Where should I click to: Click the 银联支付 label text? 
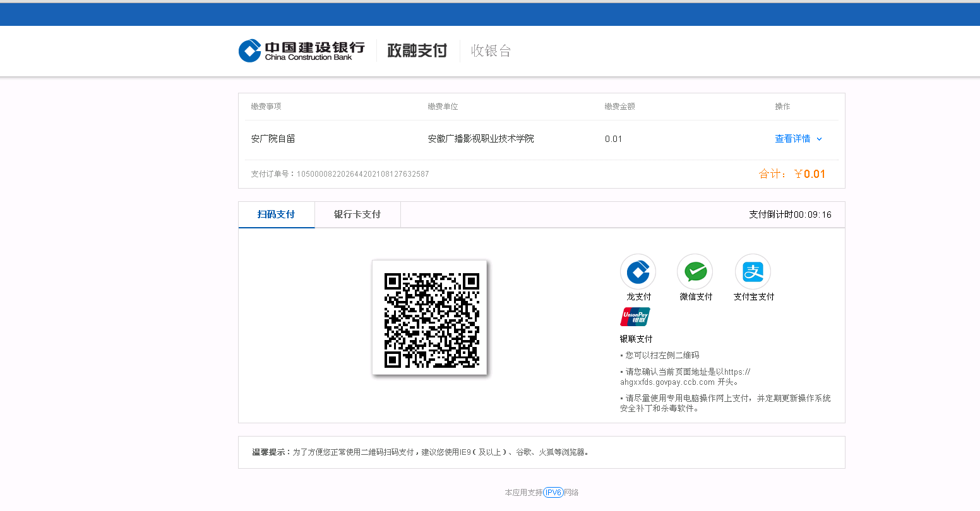(x=636, y=339)
